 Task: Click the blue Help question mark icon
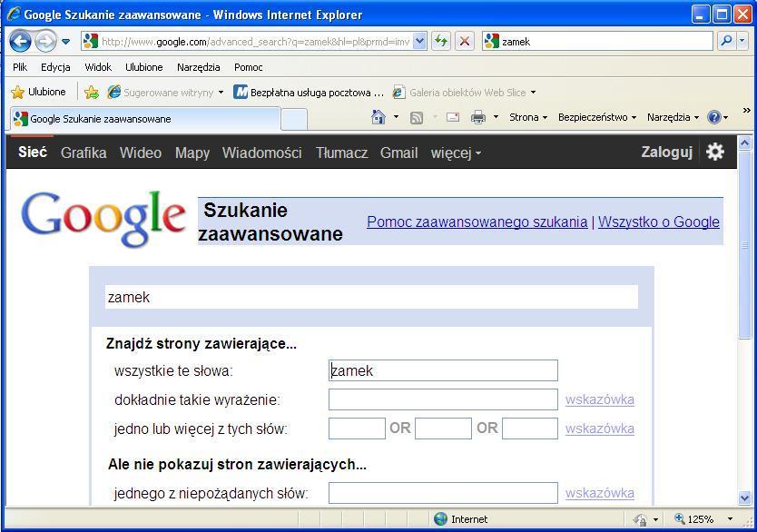[x=714, y=117]
